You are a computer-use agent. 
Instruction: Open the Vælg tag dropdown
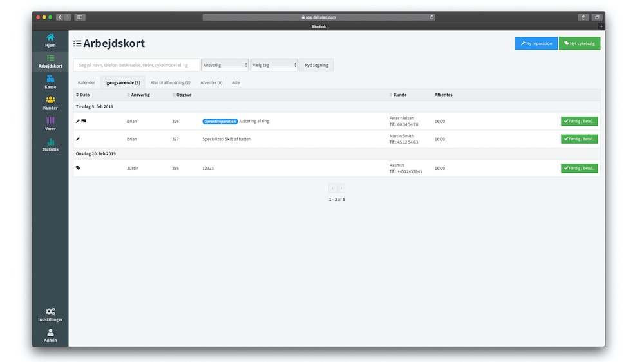(274, 65)
